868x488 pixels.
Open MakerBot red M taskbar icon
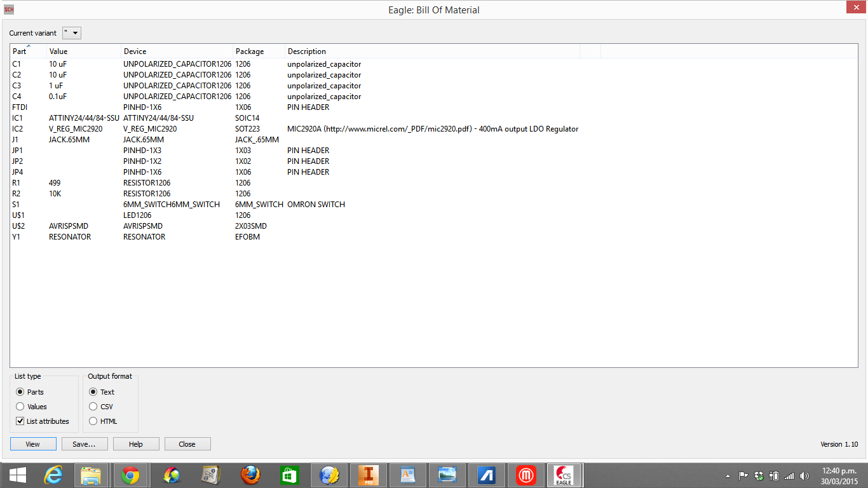pyautogui.click(x=526, y=475)
